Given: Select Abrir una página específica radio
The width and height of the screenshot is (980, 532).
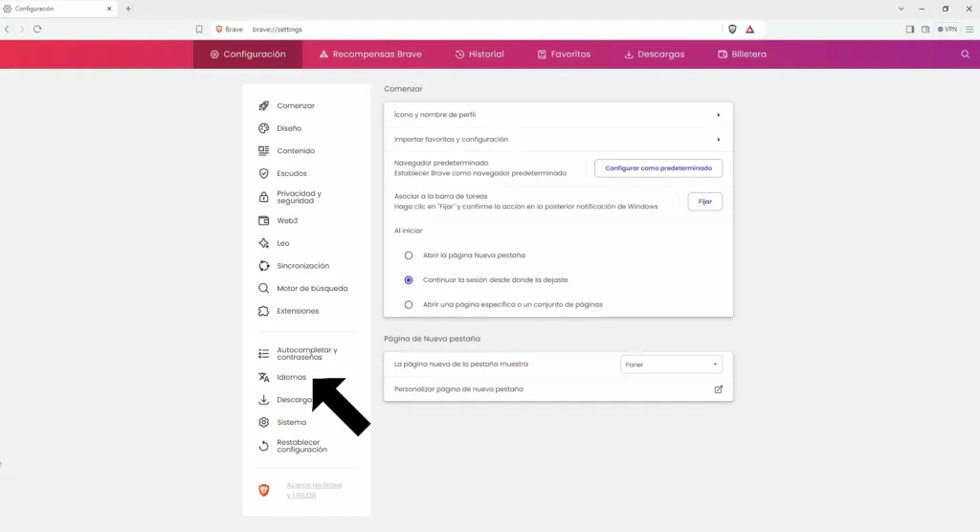Looking at the screenshot, I should 408,304.
